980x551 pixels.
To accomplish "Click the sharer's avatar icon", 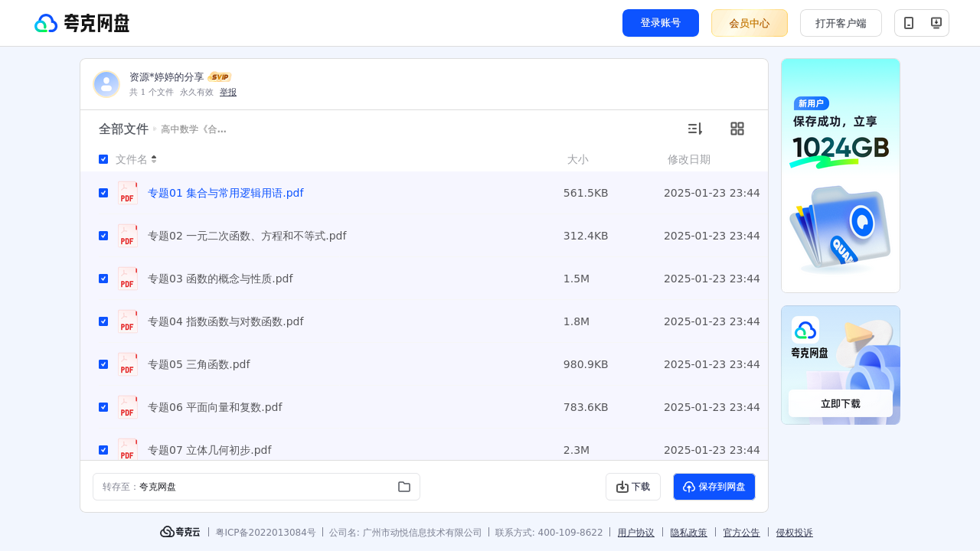I will point(106,84).
